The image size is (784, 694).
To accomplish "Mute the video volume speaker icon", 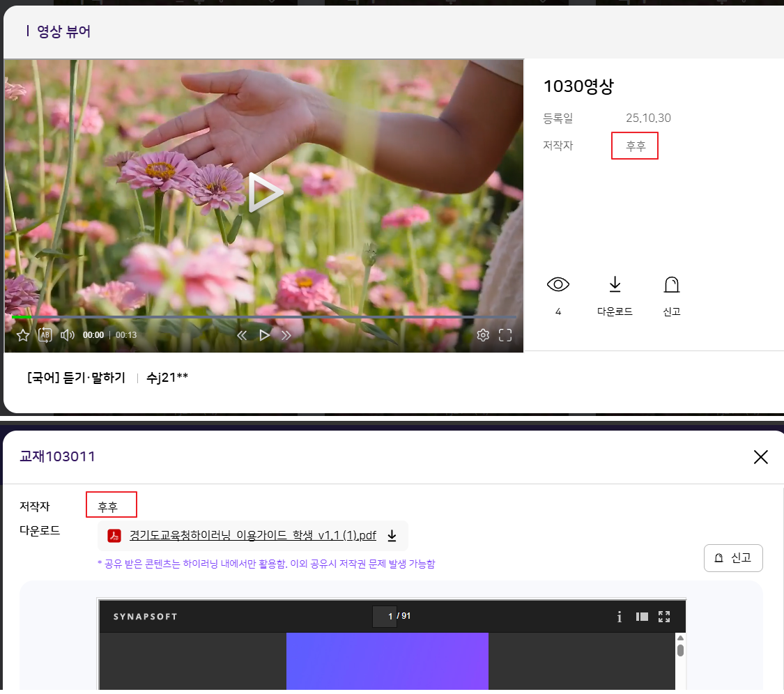I will tap(68, 335).
